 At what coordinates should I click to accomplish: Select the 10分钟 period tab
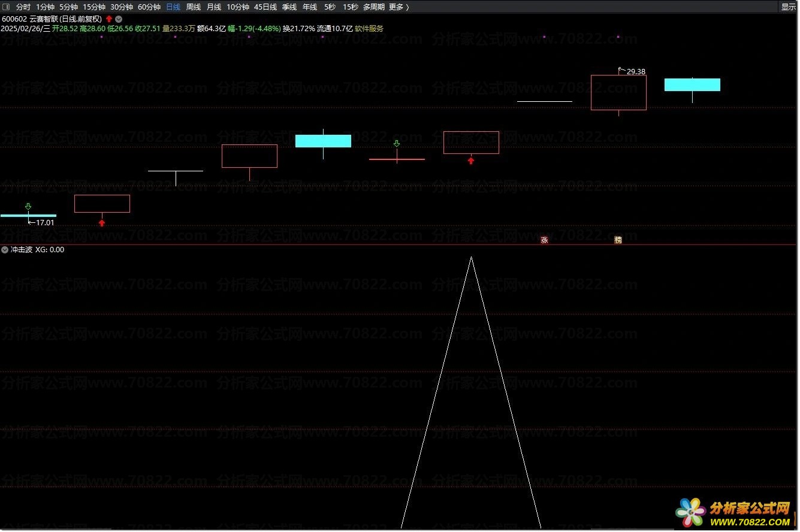[x=238, y=7]
